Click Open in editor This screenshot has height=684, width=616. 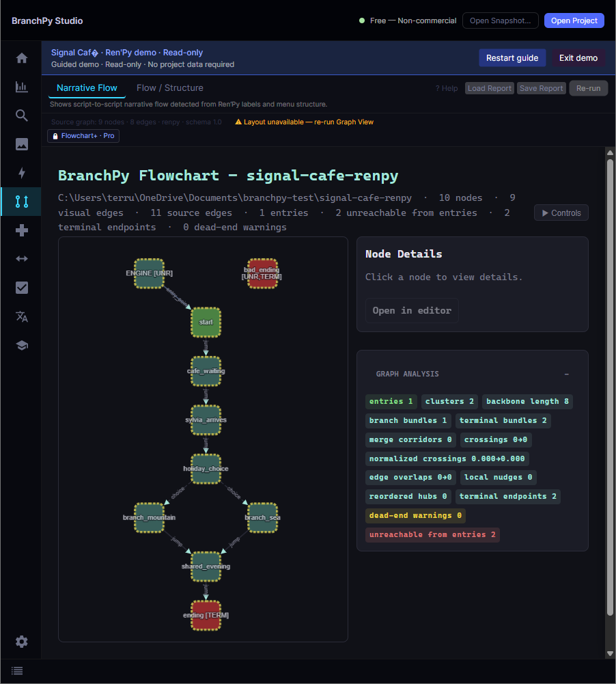click(412, 311)
